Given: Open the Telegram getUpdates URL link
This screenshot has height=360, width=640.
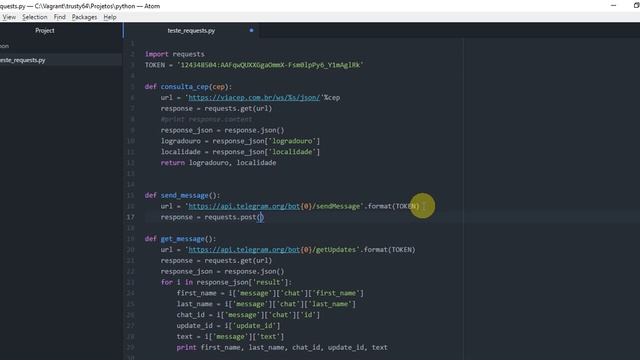Looking at the screenshot, I should pos(244,249).
